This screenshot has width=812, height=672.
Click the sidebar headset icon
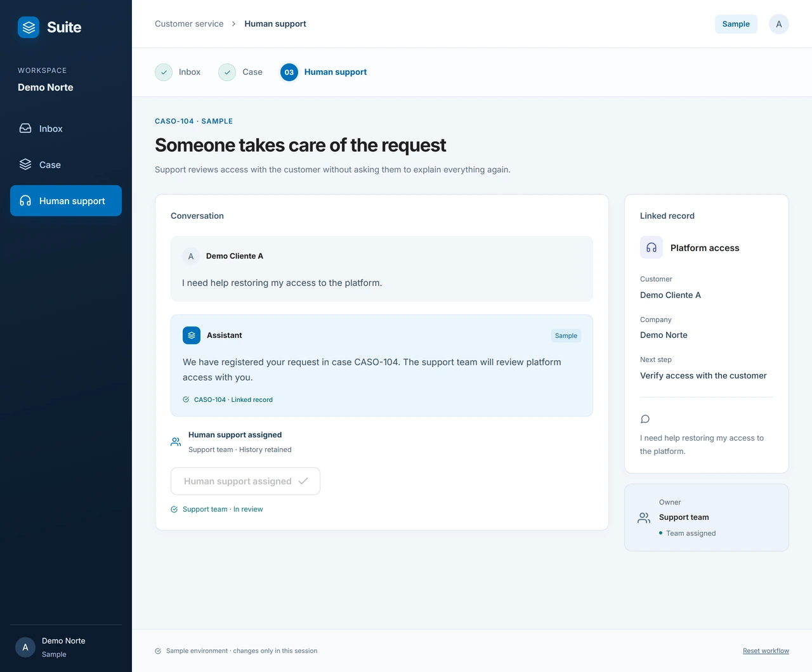(25, 201)
